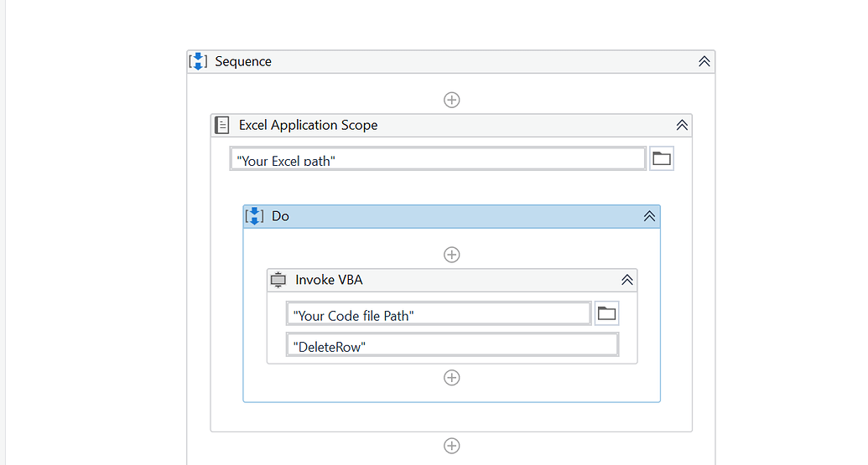The image size is (868, 465).
Task: Add activity below Excel Application Scope
Action: (x=451, y=446)
